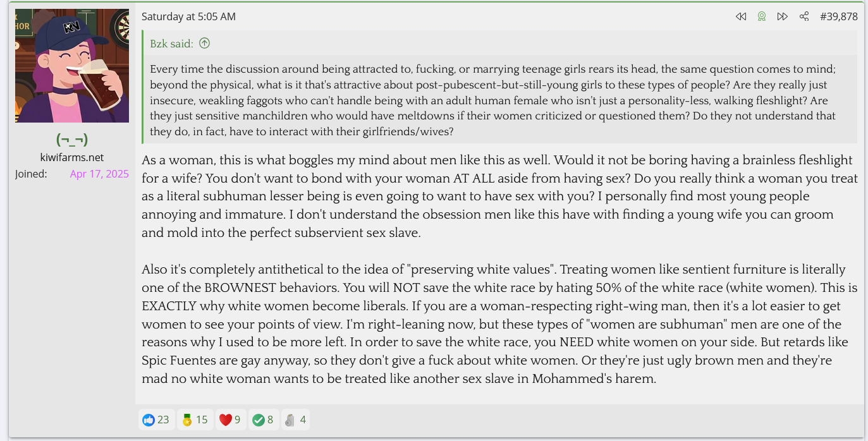Jump to the next post using the forward arrows
868x441 pixels.
[783, 16]
